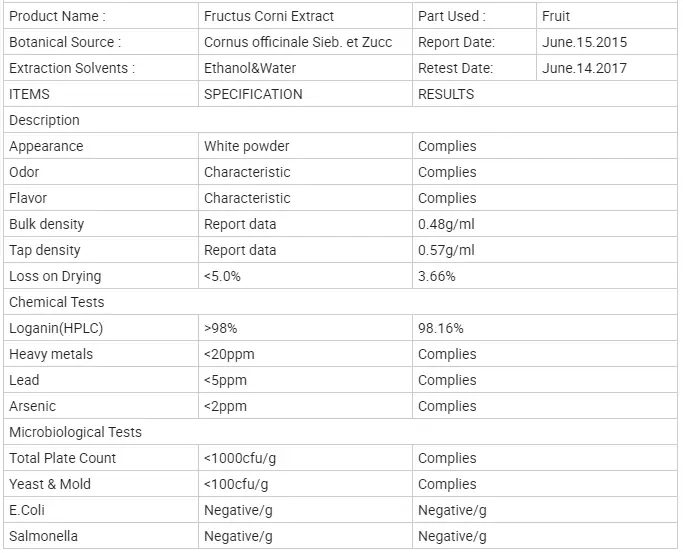Image resolution: width=683 pixels, height=553 pixels.
Task: Click the Loganin(HPLC) row label
Action: (56, 328)
